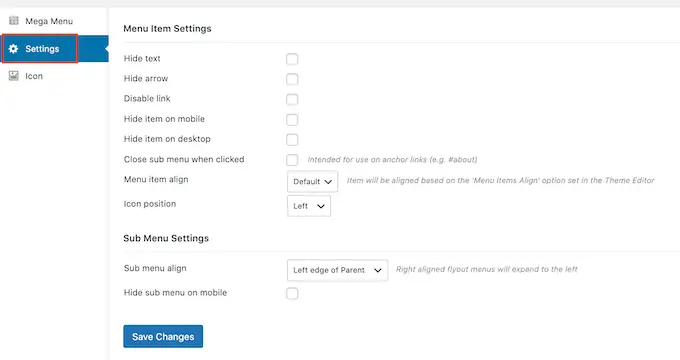Click the 'Hide text' label
Viewport: 680px width, 360px height.
click(142, 58)
